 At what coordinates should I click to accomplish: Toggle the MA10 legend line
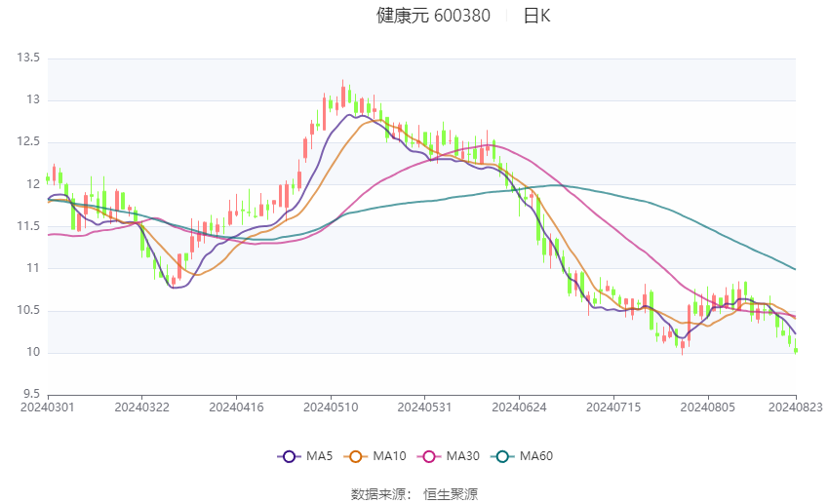(x=375, y=456)
